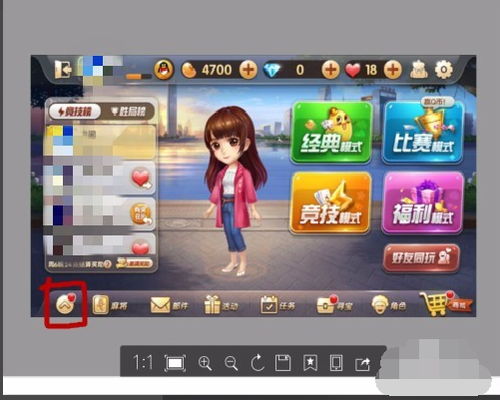Open 竞技模式 game mode
The width and height of the screenshot is (500, 400).
[330, 202]
